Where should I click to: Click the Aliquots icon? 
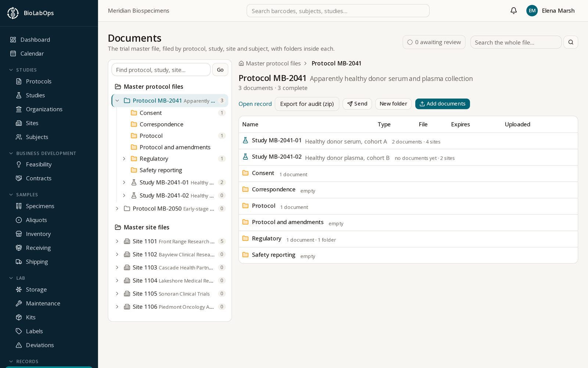(x=19, y=220)
